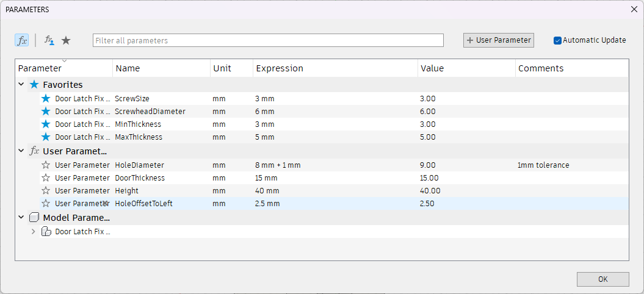Click the Unit column header
This screenshot has width=644, height=294.
tap(231, 68)
